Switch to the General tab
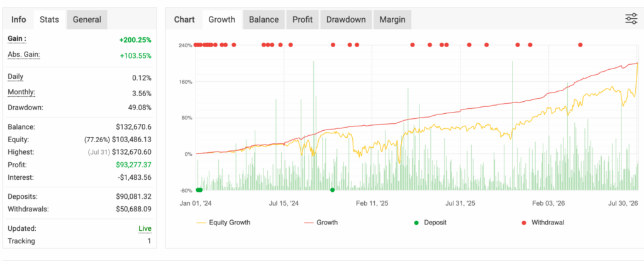Screen dimensions: 644x261 pos(87,19)
